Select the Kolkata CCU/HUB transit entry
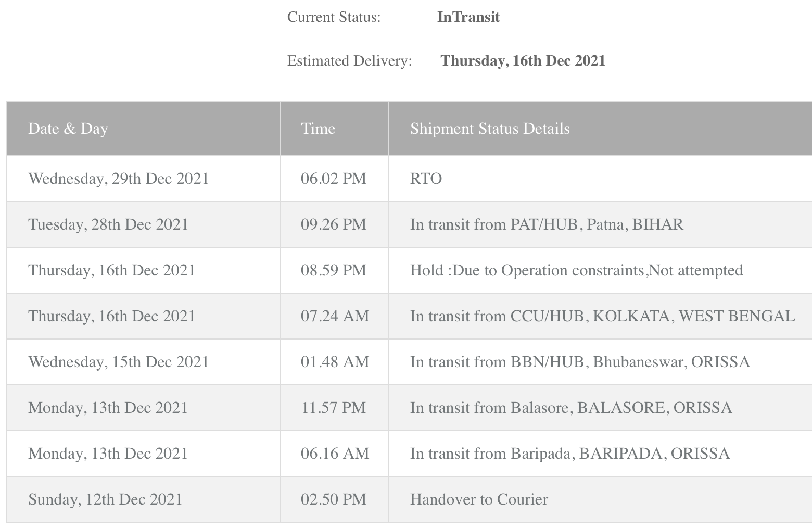Viewport: 812px width, 528px height. 602,316
